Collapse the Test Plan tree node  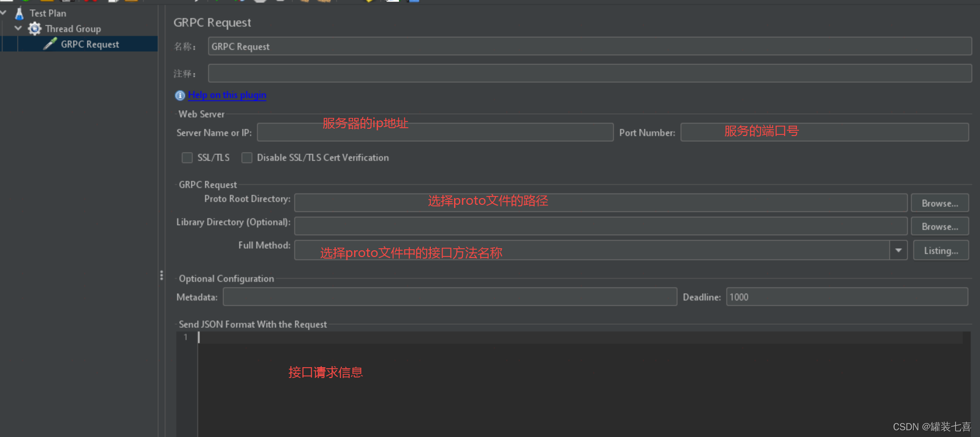click(4, 12)
